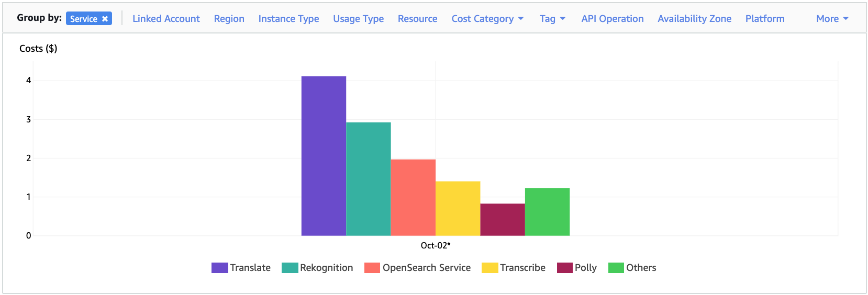The height and width of the screenshot is (295, 868).
Task: Remove the Service group-by filter
Action: pyautogui.click(x=105, y=19)
